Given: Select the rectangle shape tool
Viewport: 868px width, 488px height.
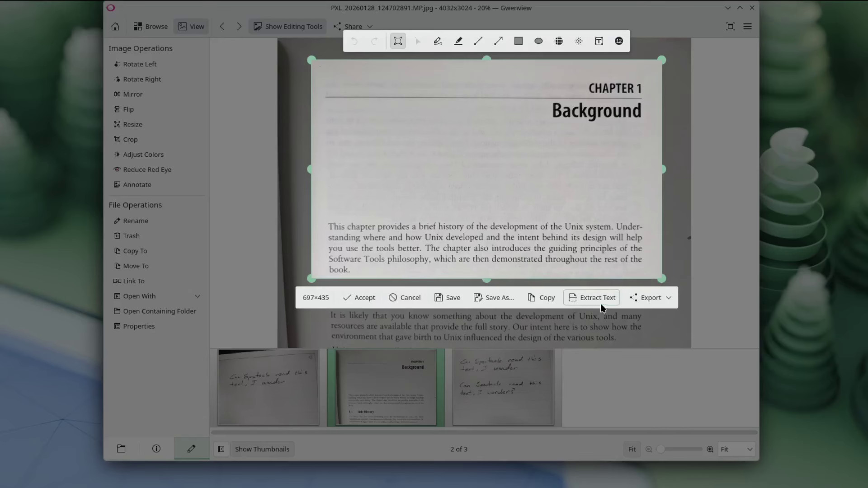Looking at the screenshot, I should pyautogui.click(x=518, y=41).
